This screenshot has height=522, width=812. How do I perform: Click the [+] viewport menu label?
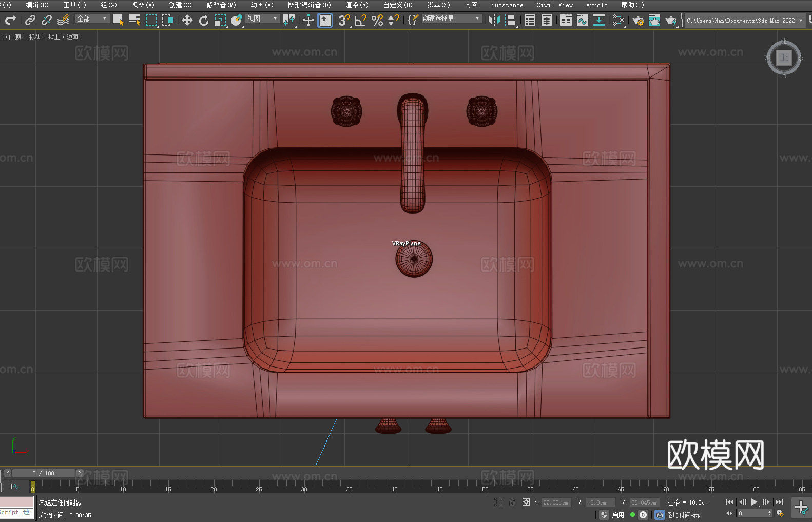click(6, 37)
